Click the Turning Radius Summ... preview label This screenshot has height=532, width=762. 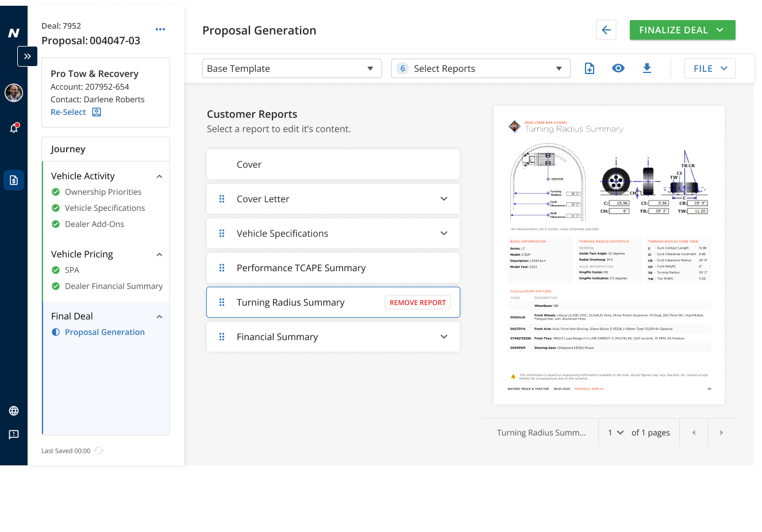tap(541, 433)
